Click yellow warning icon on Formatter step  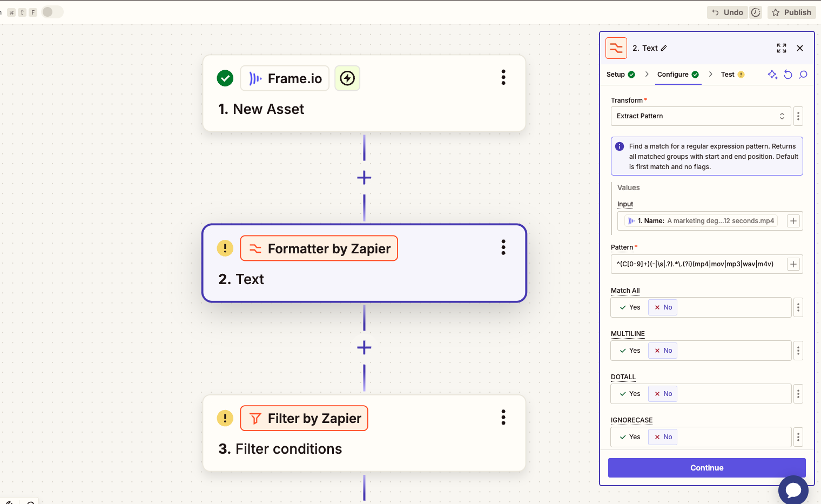(225, 248)
